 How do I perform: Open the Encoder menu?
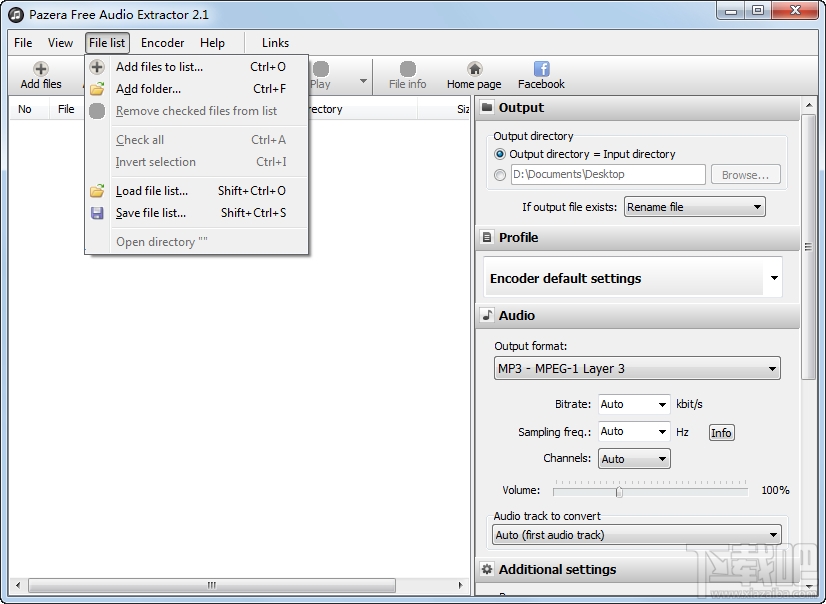(162, 43)
